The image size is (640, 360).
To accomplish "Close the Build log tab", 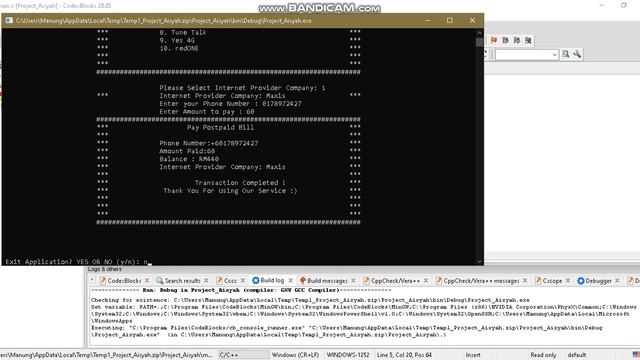I will tap(290, 280).
